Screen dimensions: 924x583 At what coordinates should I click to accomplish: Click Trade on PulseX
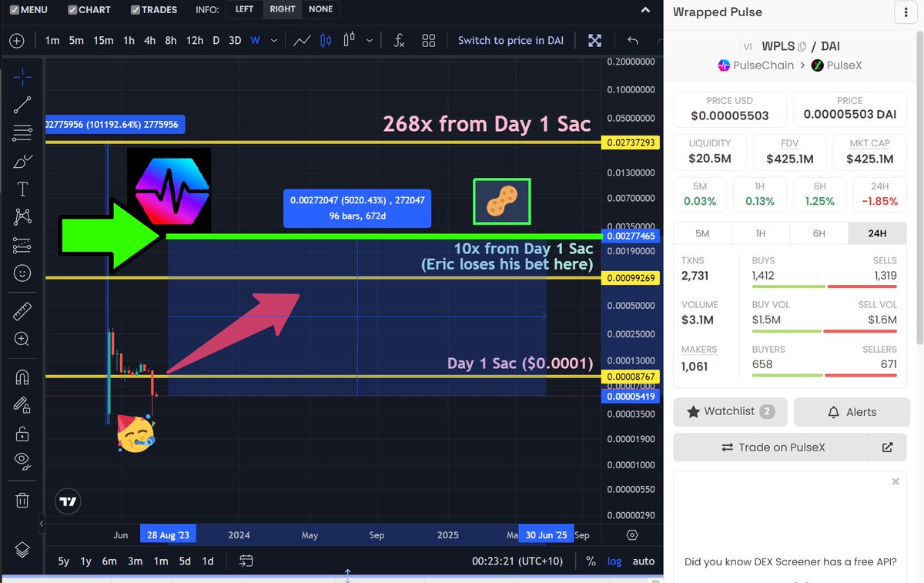tap(771, 447)
